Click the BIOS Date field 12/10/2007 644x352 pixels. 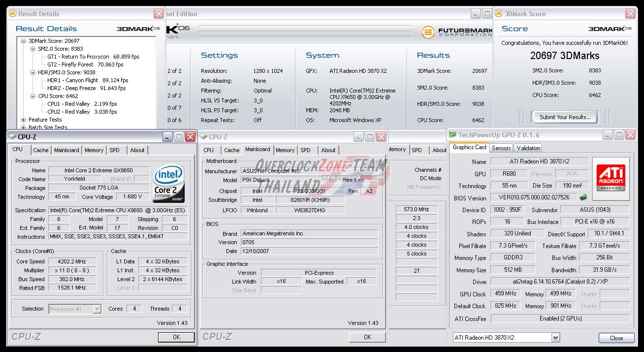tap(309, 251)
